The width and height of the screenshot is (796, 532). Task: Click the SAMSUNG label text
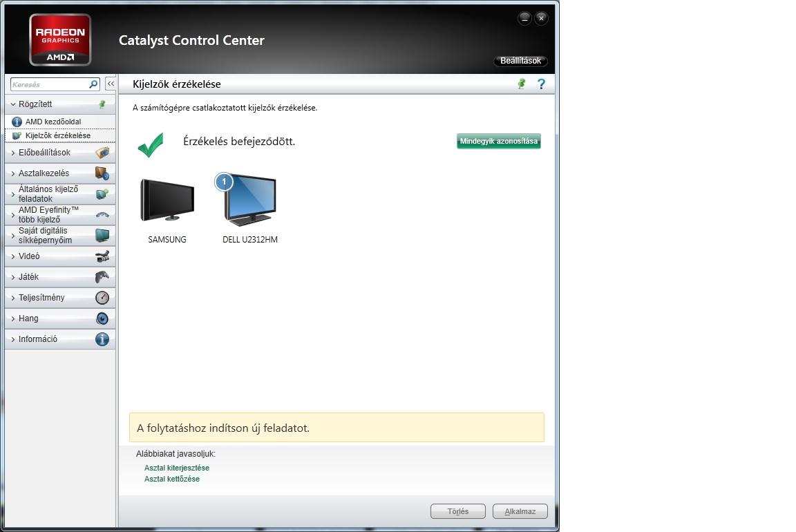(167, 240)
